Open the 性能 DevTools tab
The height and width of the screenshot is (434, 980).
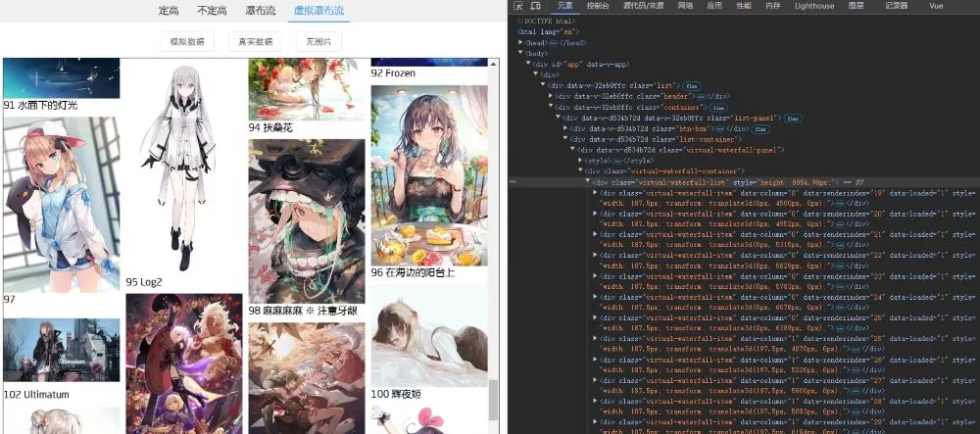[x=744, y=6]
